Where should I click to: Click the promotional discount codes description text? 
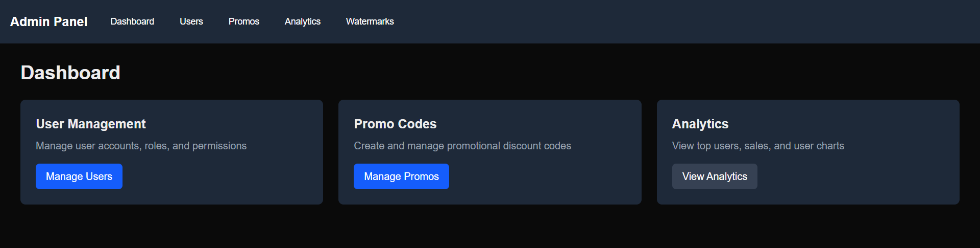pyautogui.click(x=462, y=146)
